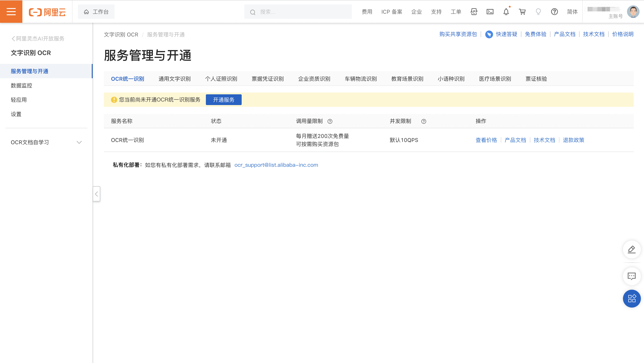
Task: Open 退款政策 link
Action: tap(574, 140)
